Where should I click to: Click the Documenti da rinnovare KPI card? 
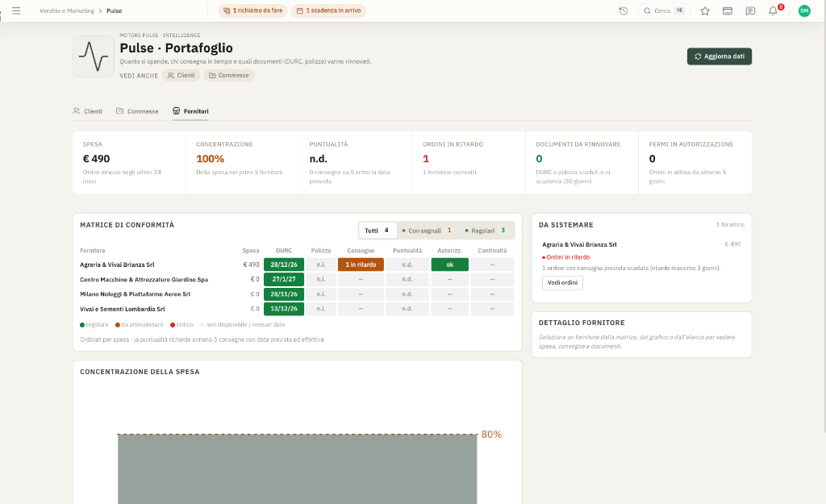tap(582, 163)
